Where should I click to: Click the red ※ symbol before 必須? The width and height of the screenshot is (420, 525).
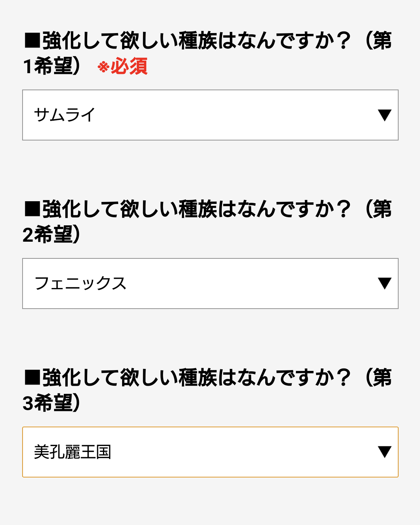[x=103, y=67]
